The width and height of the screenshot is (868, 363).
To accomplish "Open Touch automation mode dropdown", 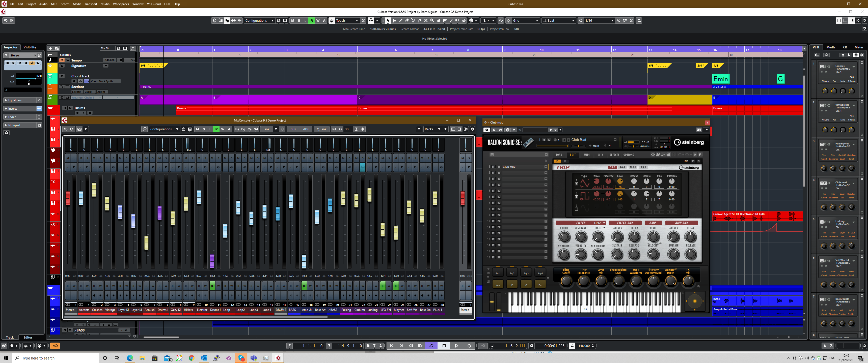I will click(x=347, y=20).
